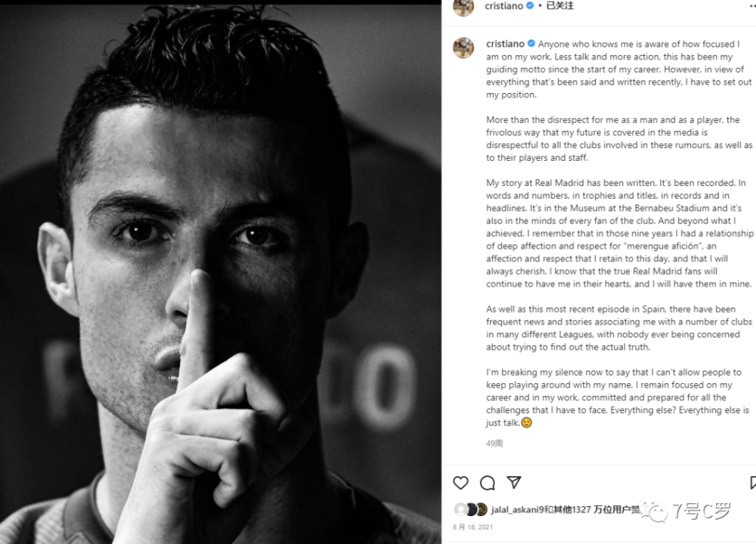Toggle the 已关注 following status

559,6
